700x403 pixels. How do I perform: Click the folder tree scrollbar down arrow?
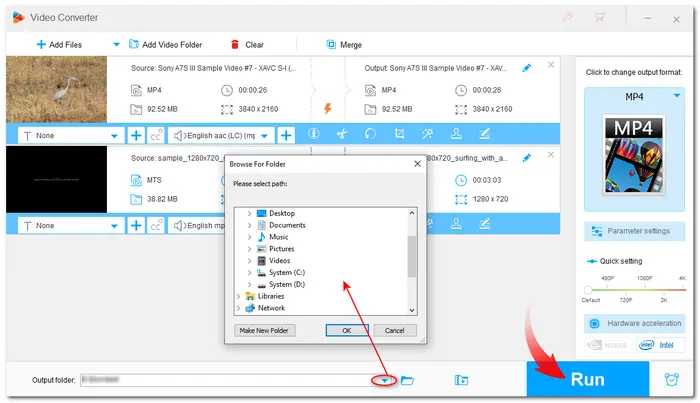tap(412, 310)
